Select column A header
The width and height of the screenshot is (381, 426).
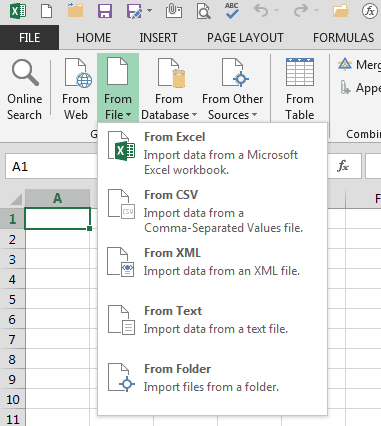tap(57, 198)
